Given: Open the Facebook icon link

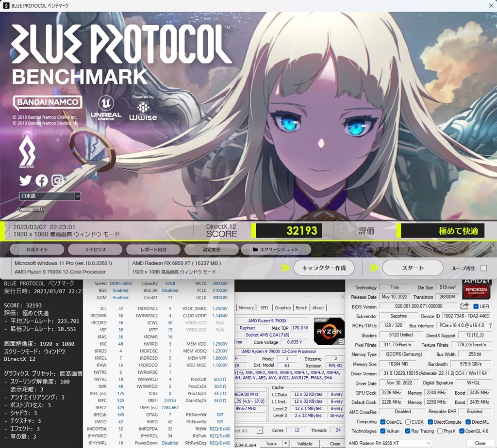Looking at the screenshot, I should click(x=42, y=180).
